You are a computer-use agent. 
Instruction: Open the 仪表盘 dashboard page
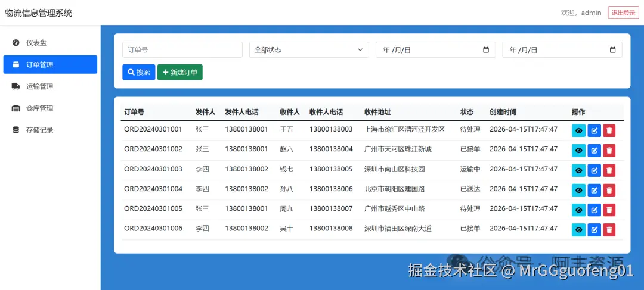click(x=50, y=43)
